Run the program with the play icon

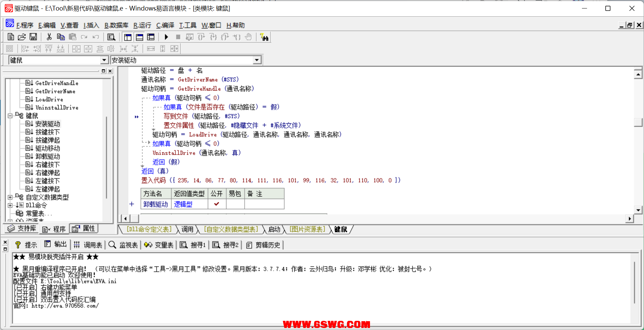(166, 37)
